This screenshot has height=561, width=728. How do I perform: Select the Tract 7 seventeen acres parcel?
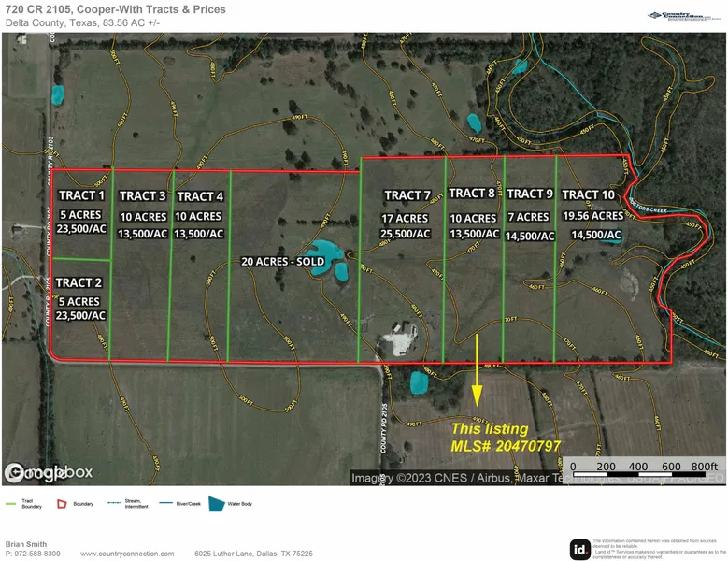click(x=407, y=217)
